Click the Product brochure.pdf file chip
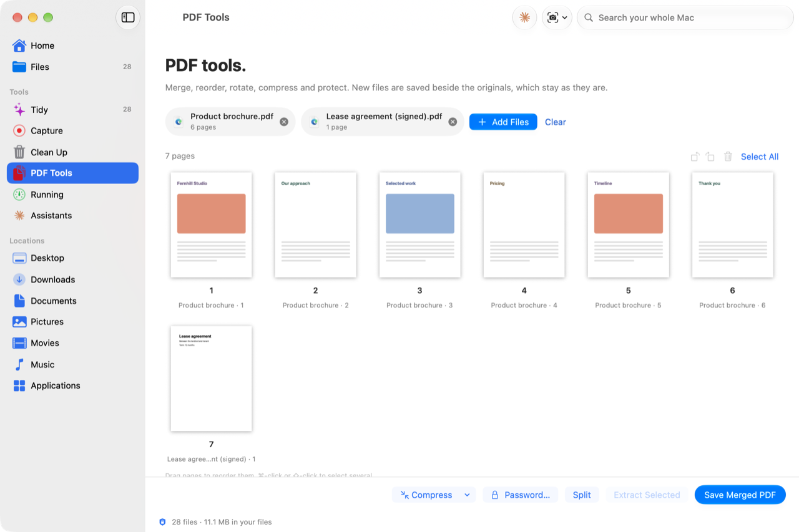Screen dimensions: 799x532 point(230,122)
